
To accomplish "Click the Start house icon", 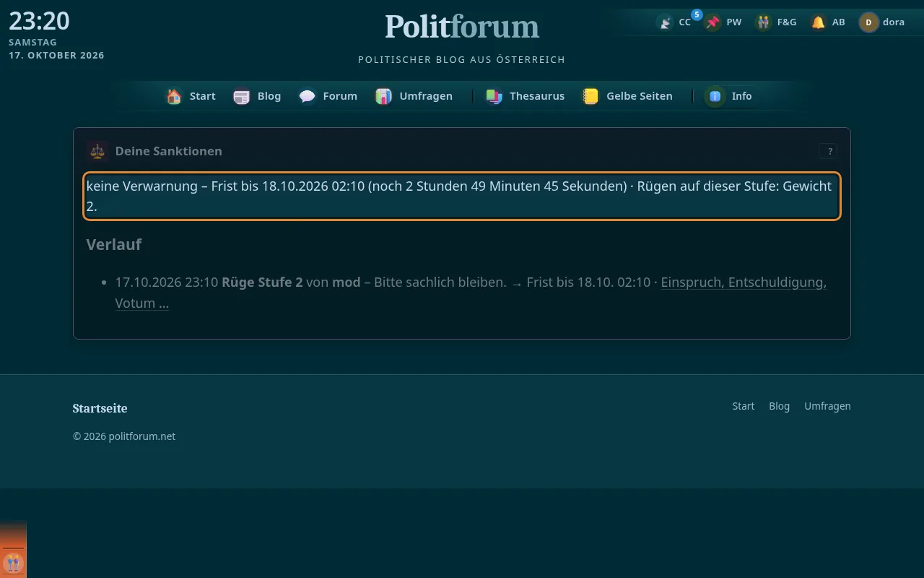I will [x=174, y=96].
